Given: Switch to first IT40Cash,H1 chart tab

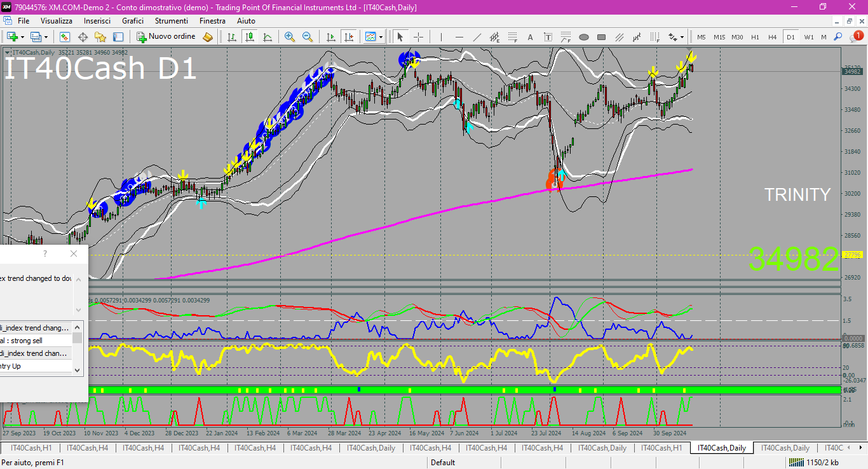Looking at the screenshot, I should [x=32, y=448].
